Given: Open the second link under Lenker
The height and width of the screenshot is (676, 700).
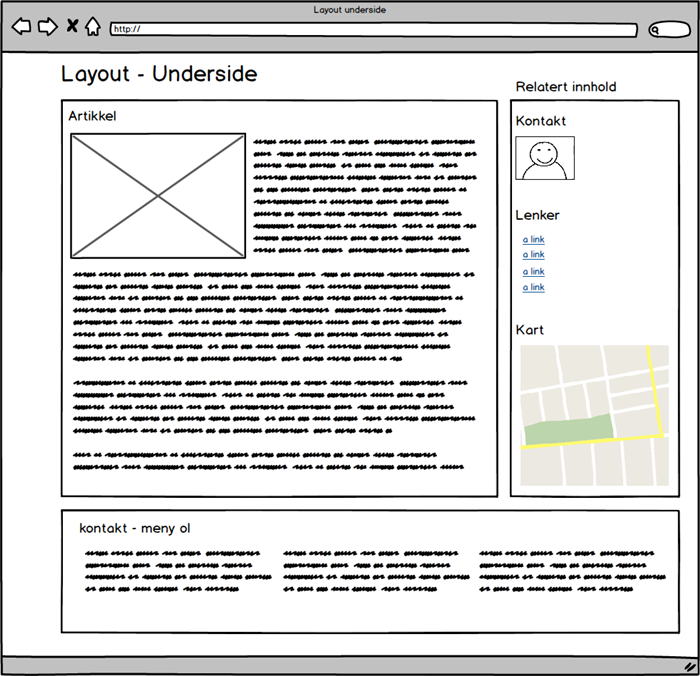Looking at the screenshot, I should tap(533, 255).
